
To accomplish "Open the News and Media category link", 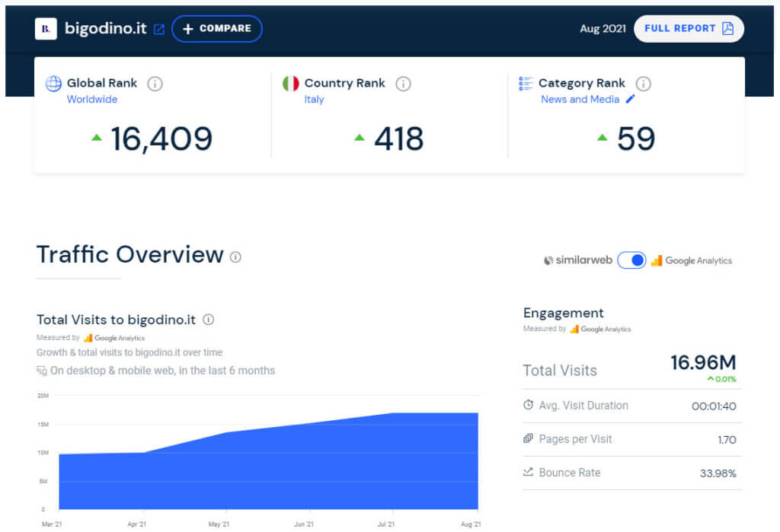I will tap(580, 100).
